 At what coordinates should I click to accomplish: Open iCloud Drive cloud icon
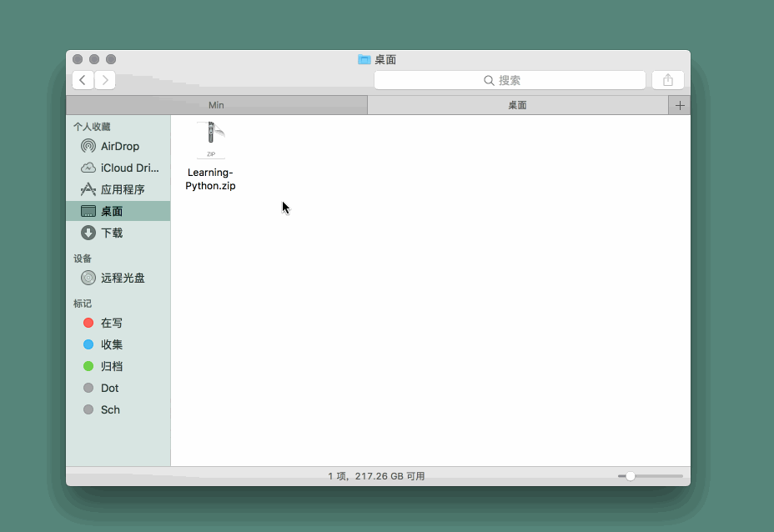(x=88, y=168)
